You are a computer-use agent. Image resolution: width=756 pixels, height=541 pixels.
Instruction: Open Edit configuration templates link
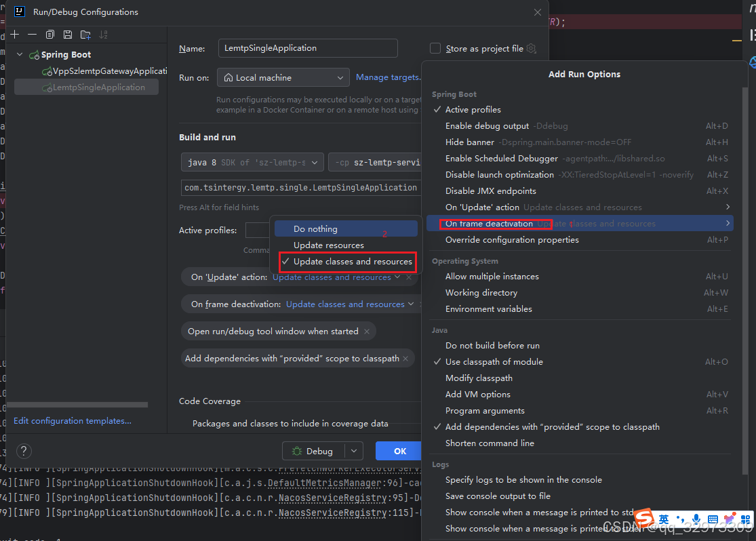click(73, 421)
